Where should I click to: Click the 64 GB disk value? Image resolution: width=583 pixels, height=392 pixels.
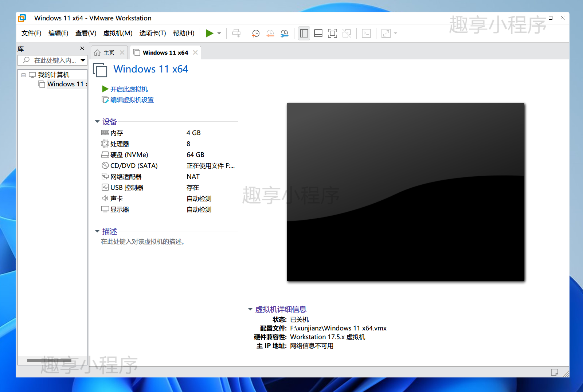[x=195, y=155]
